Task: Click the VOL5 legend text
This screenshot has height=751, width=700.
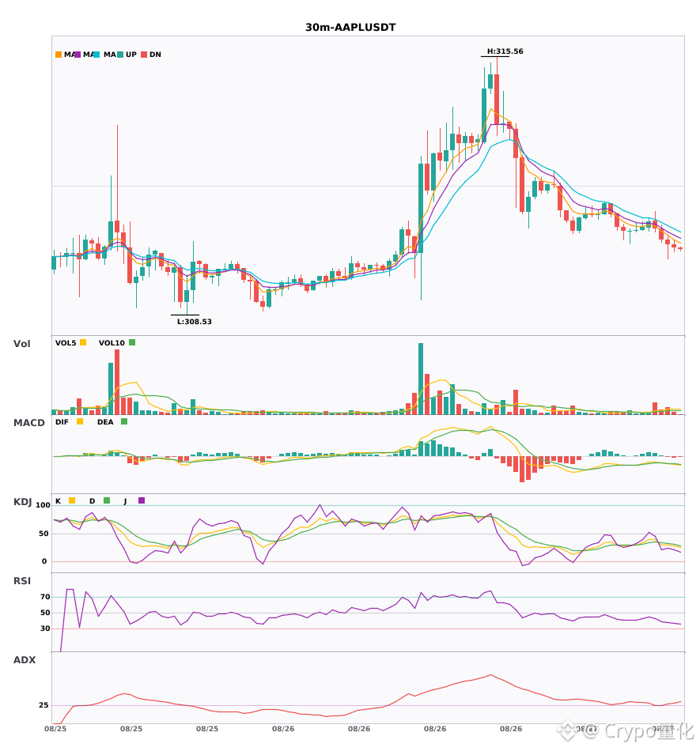Action: pos(66,343)
